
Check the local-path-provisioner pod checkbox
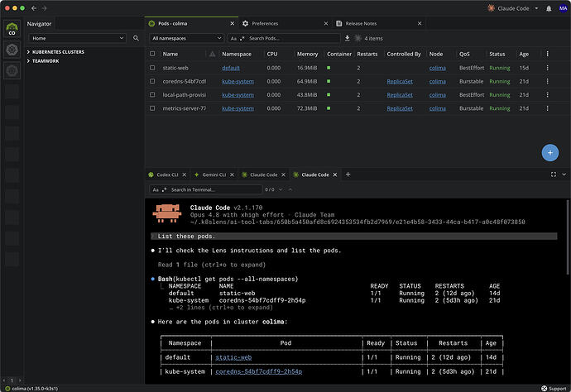click(x=152, y=94)
